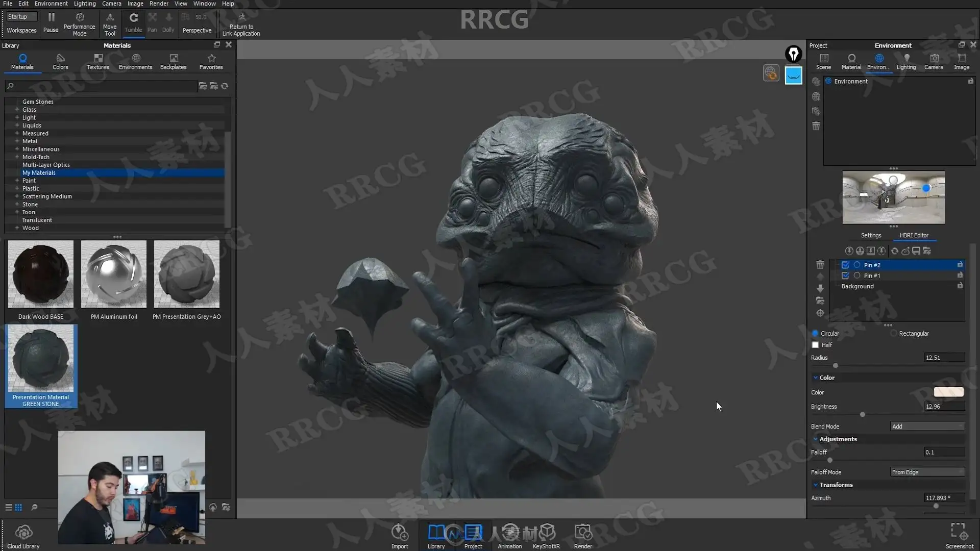
Task: Select the Pan camera tool
Action: tap(152, 22)
